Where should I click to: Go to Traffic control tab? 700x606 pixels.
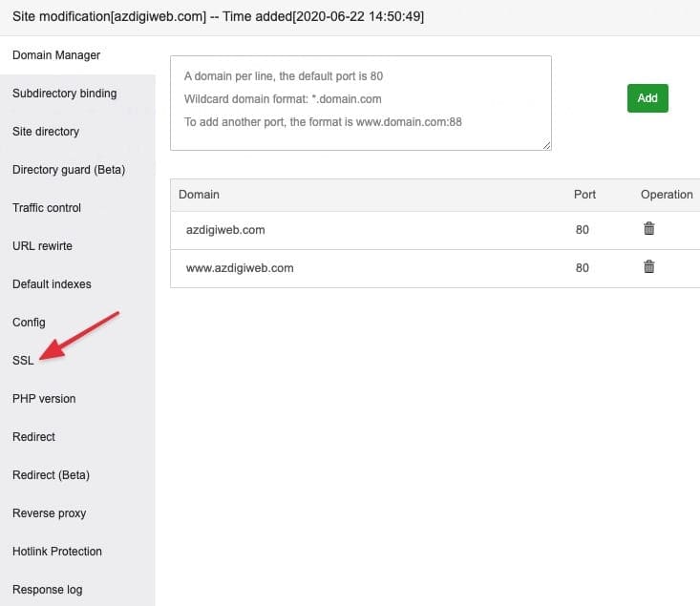pos(47,208)
